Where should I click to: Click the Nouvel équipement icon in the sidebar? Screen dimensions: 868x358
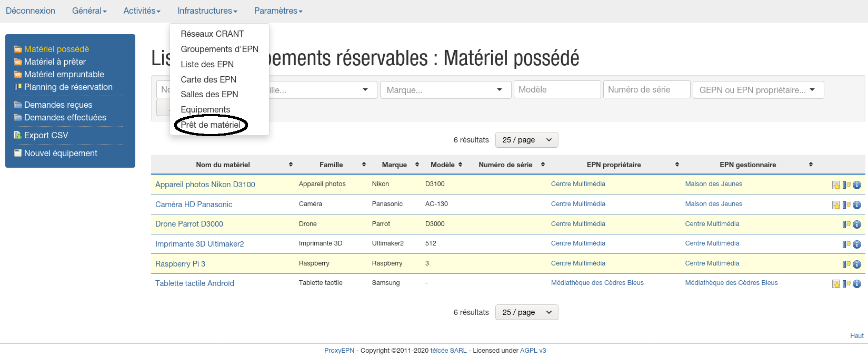[x=18, y=153]
